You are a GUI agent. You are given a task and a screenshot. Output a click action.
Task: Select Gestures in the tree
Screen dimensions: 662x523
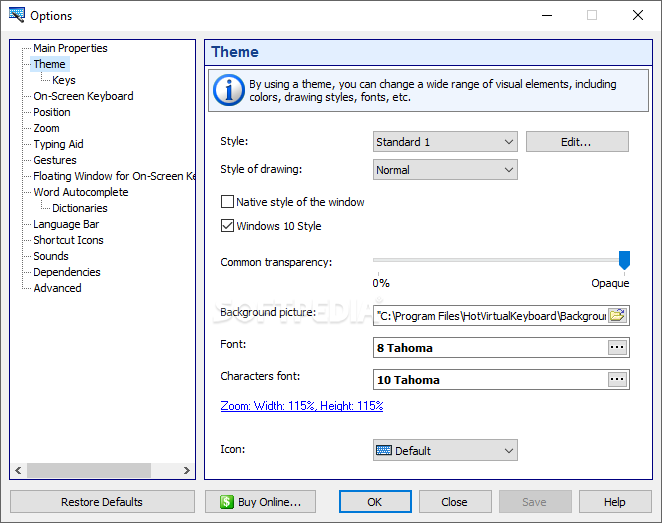click(x=55, y=160)
